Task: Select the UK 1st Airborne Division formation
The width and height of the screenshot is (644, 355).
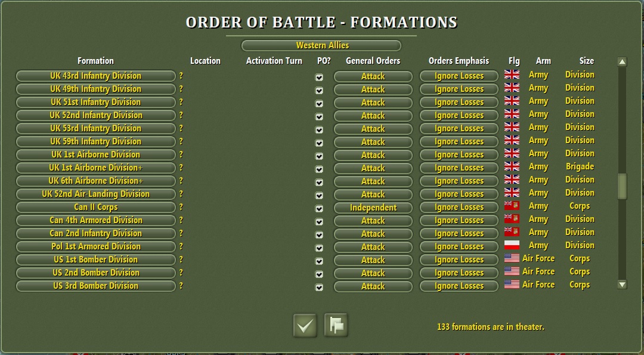Action: (x=95, y=155)
